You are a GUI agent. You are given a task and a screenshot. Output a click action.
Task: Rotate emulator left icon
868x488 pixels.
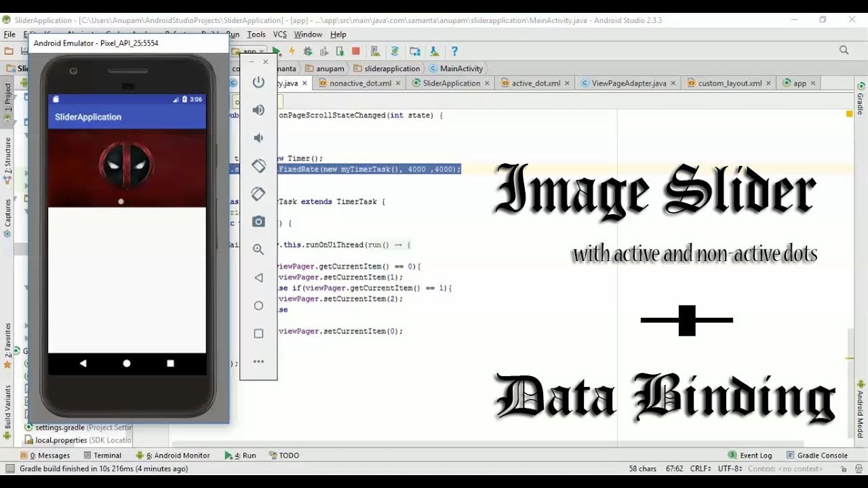(258, 165)
